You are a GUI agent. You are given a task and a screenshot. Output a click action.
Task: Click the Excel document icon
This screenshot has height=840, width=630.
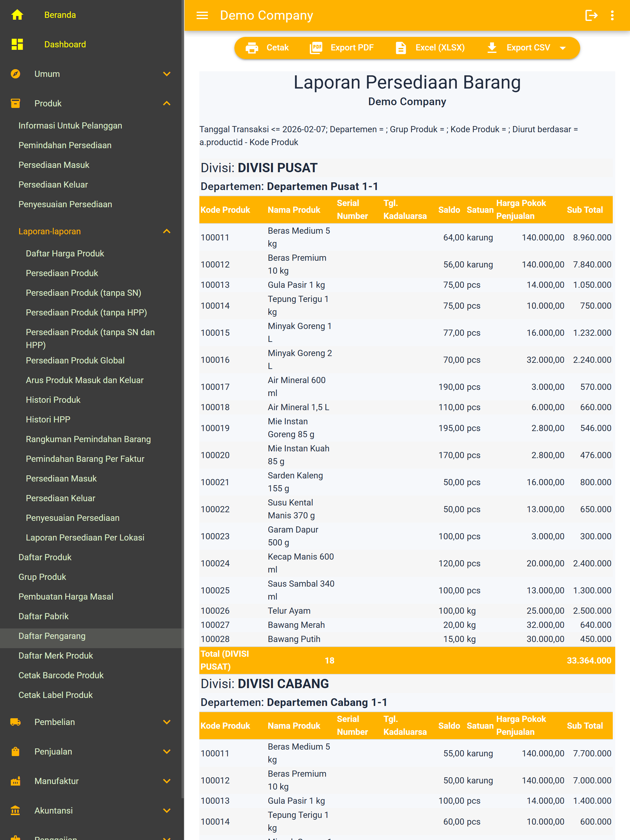tap(401, 48)
